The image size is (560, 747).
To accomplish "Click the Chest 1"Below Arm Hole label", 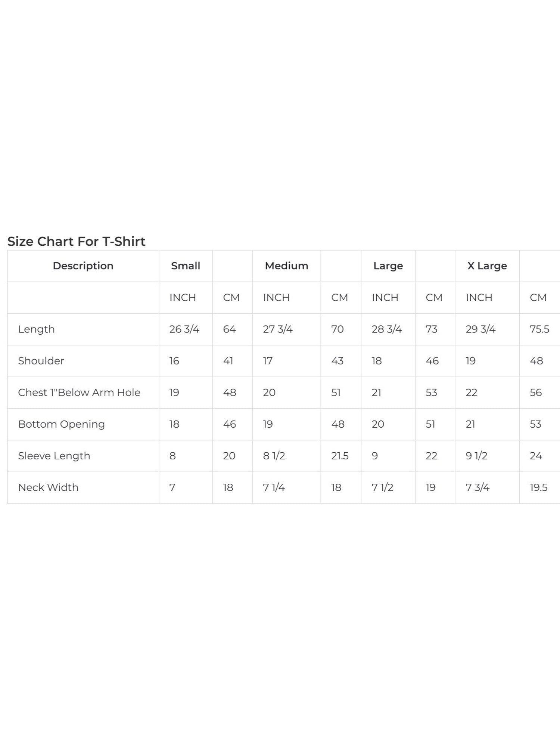I will tap(79, 393).
